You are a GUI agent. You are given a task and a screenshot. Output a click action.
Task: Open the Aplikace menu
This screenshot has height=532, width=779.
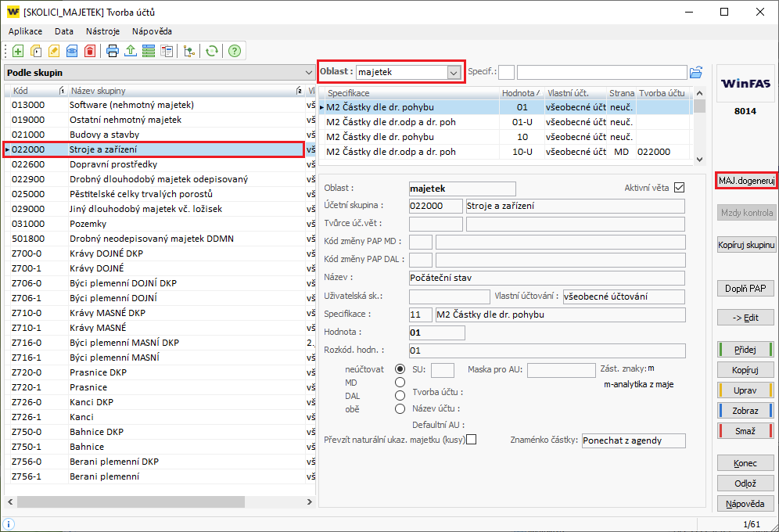(25, 31)
